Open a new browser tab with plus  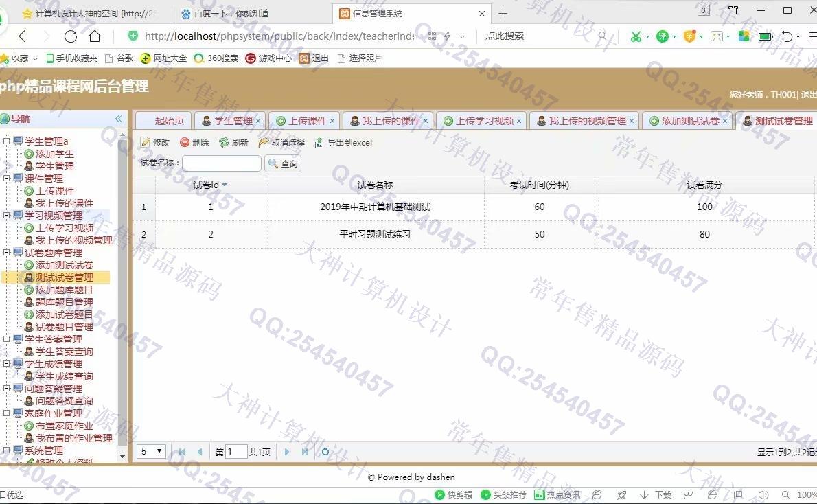pyautogui.click(x=503, y=14)
